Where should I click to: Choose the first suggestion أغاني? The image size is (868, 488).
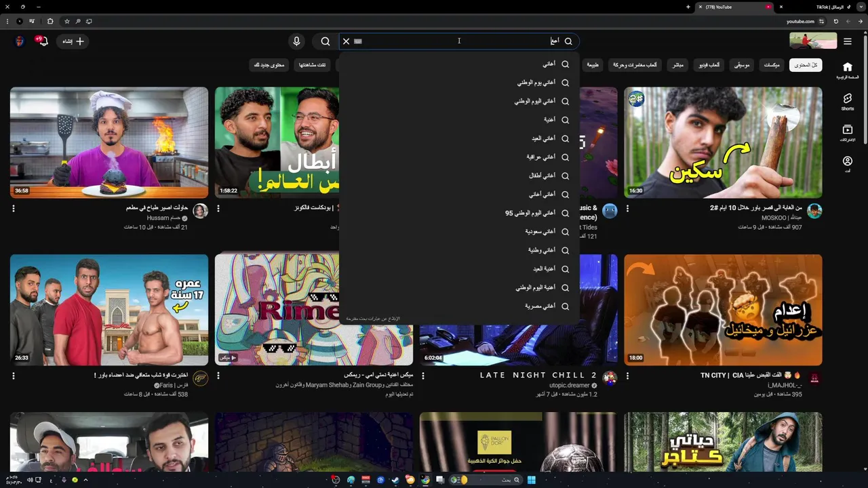point(459,64)
